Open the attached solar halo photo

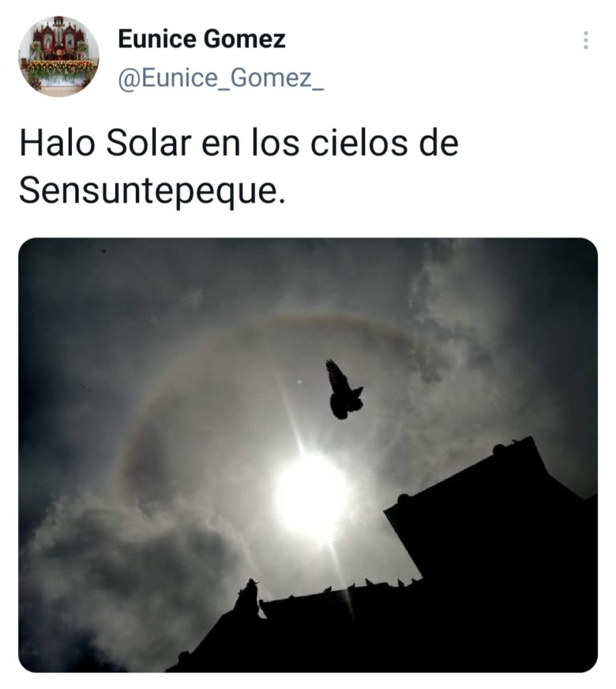308,455
